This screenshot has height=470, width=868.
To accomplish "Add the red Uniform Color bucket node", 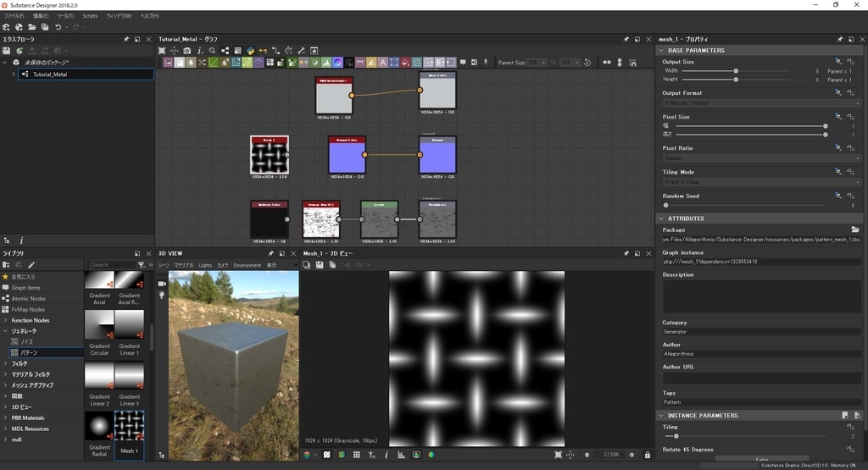I will tap(405, 63).
